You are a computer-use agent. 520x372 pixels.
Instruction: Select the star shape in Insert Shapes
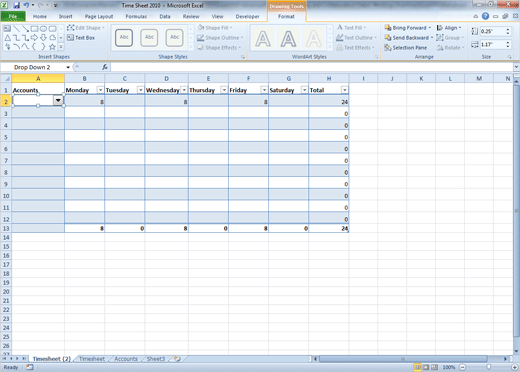pyautogui.click(x=52, y=47)
